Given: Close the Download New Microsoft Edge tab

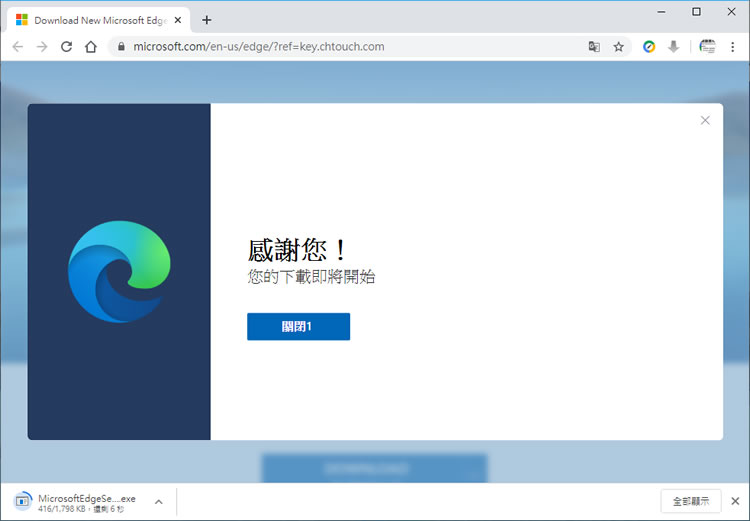Looking at the screenshot, I should 177,20.
